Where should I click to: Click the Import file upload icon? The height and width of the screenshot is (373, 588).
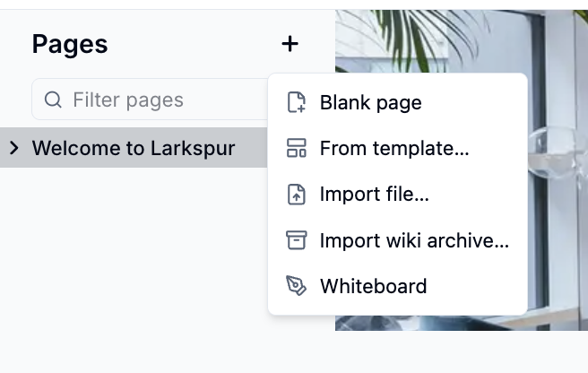[x=297, y=195]
